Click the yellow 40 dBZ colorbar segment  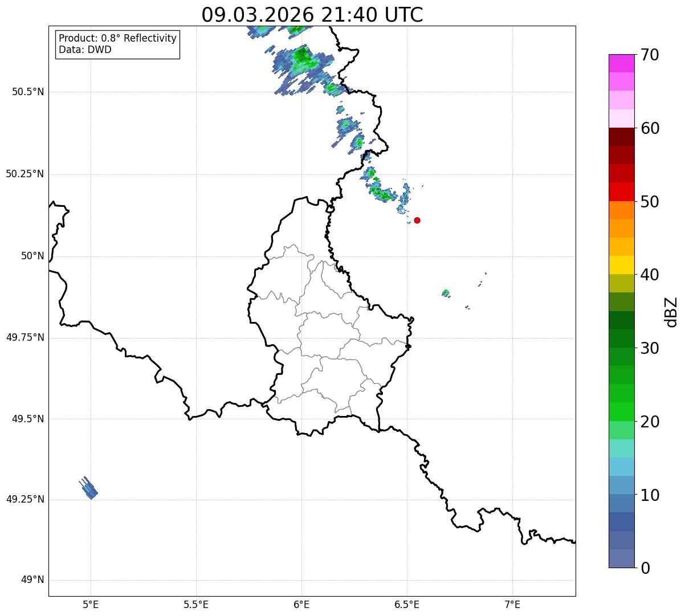click(x=621, y=265)
